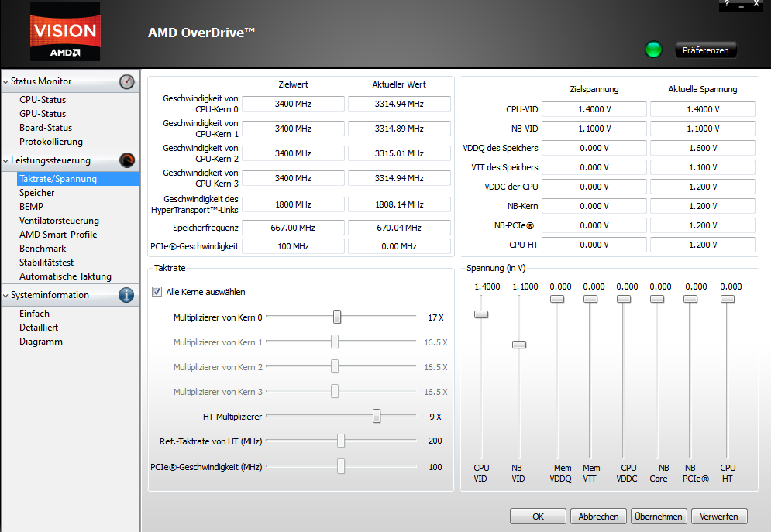Open AMD Smart-Profile
This screenshot has height=532, width=771.
pyautogui.click(x=58, y=235)
